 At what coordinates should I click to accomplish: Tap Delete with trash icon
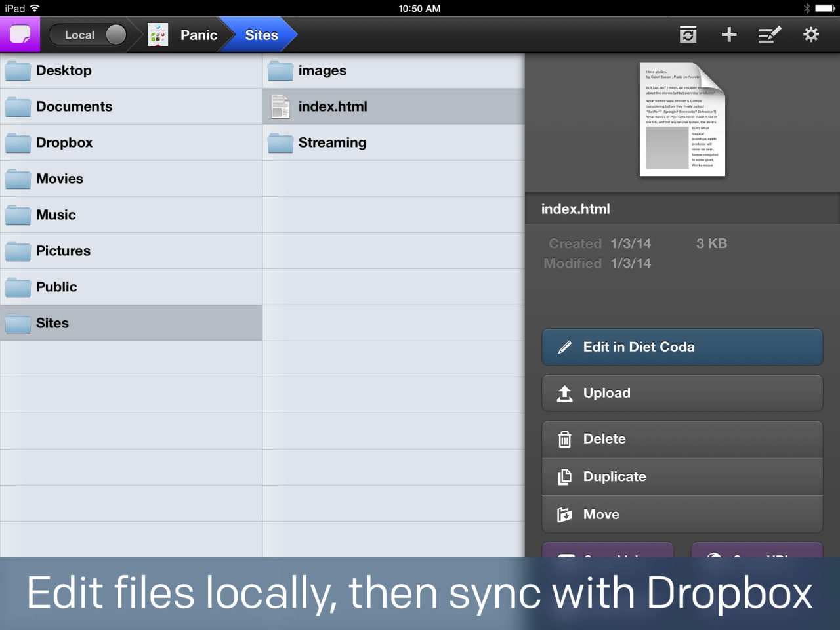(682, 439)
